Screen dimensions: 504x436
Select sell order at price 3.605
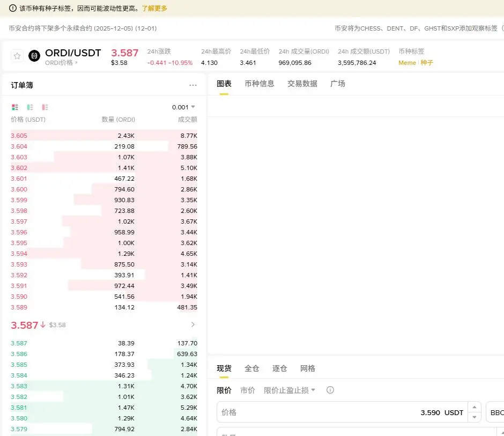(104, 136)
